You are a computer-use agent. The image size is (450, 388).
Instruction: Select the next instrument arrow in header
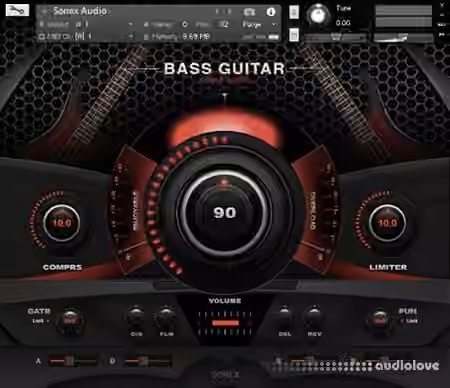230,12
